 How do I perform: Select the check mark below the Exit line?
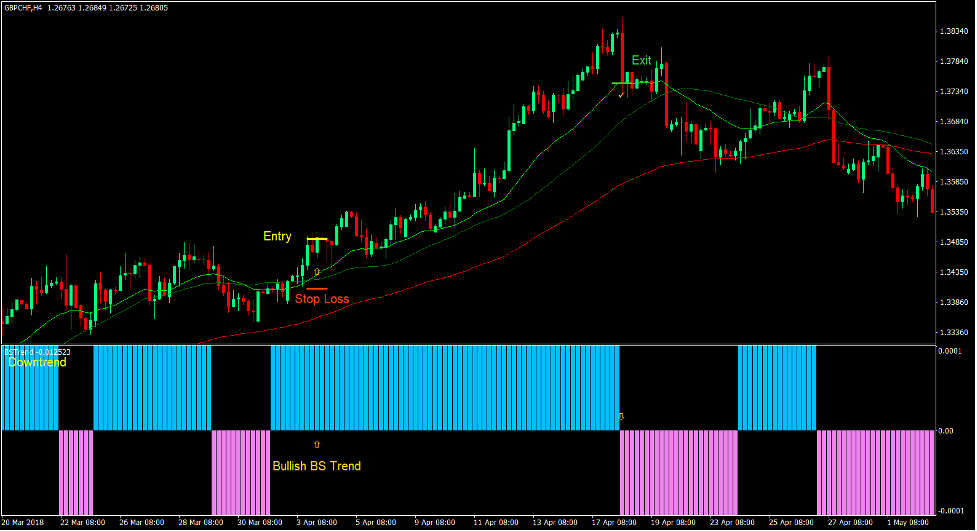coord(621,95)
